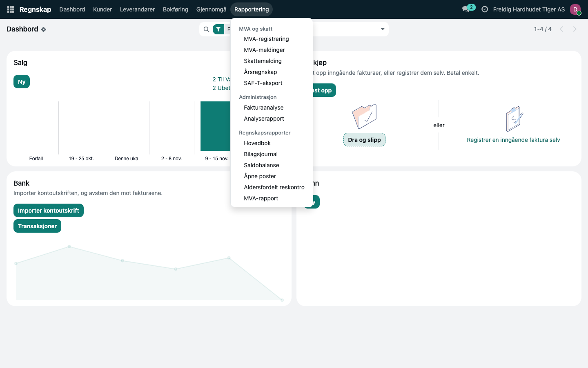Switch company Freidig Hardhudet Tiger AS
The image size is (588, 368).
(529, 9)
